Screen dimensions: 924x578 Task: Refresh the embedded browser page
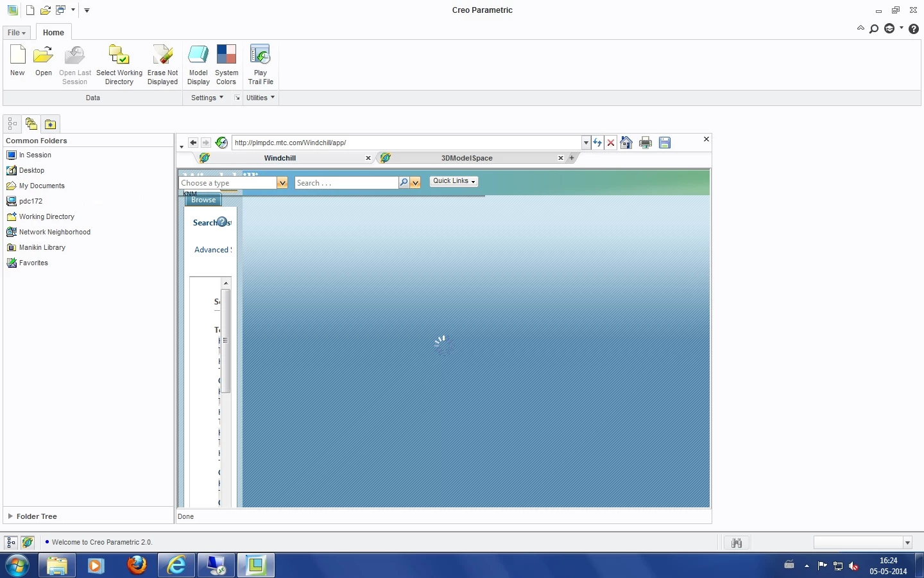[x=597, y=143]
